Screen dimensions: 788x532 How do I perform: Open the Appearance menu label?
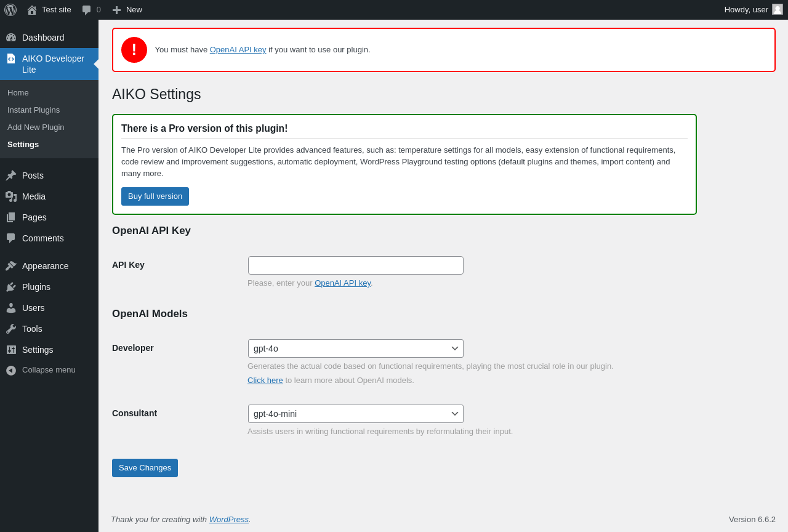(46, 266)
